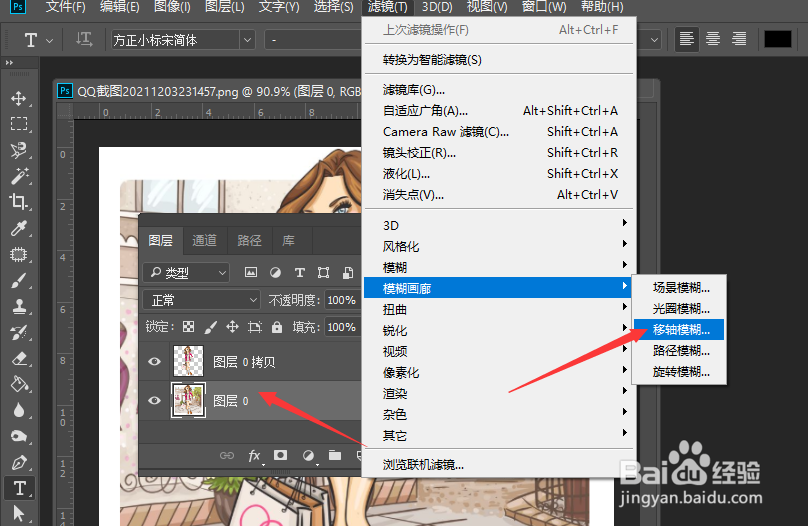This screenshot has height=526, width=808.
Task: Center align text
Action: (713, 39)
